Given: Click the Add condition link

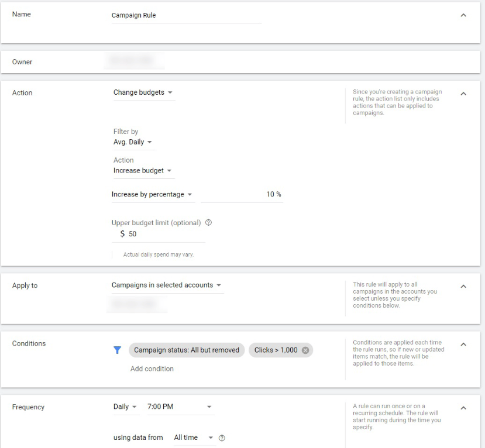Looking at the screenshot, I should [x=152, y=368].
